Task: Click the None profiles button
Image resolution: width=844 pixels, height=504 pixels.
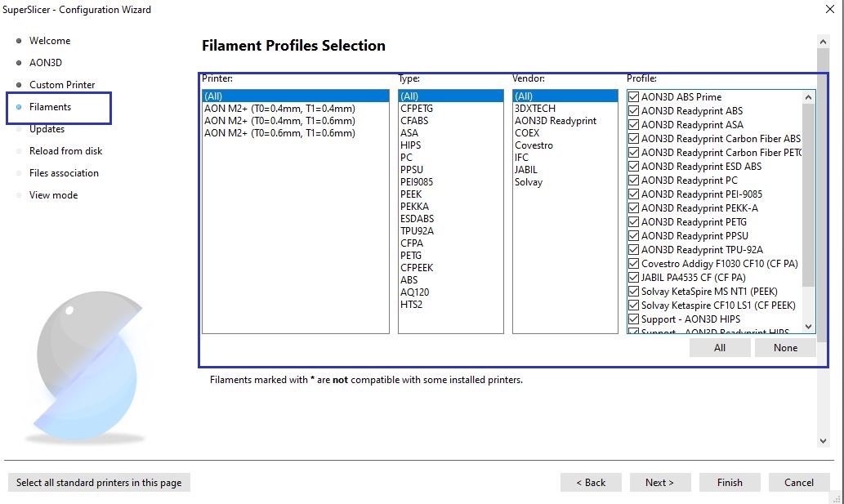Action: [785, 348]
